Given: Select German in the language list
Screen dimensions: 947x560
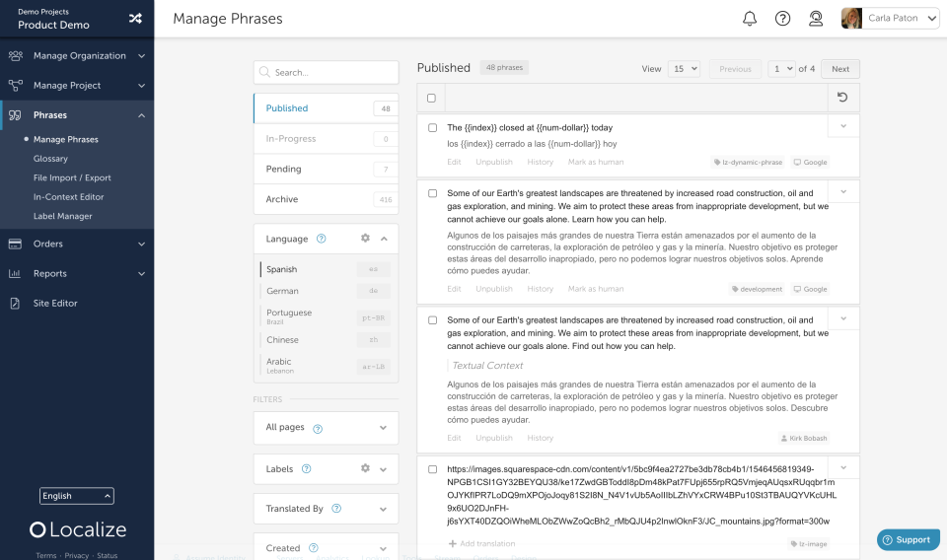Looking at the screenshot, I should 282,291.
